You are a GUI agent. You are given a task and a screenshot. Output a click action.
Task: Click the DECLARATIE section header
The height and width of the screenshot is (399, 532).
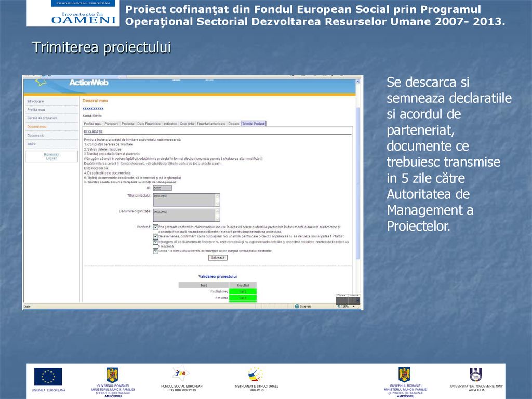pos(93,132)
